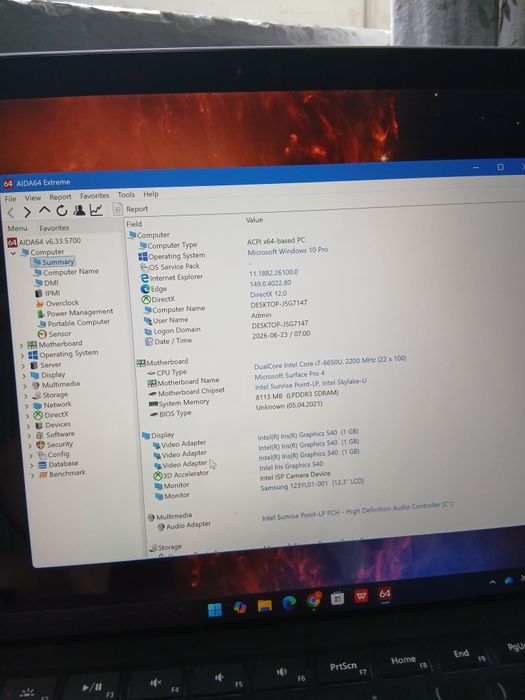Select Summary in the tree
This screenshot has width=525, height=700.
click(x=58, y=262)
